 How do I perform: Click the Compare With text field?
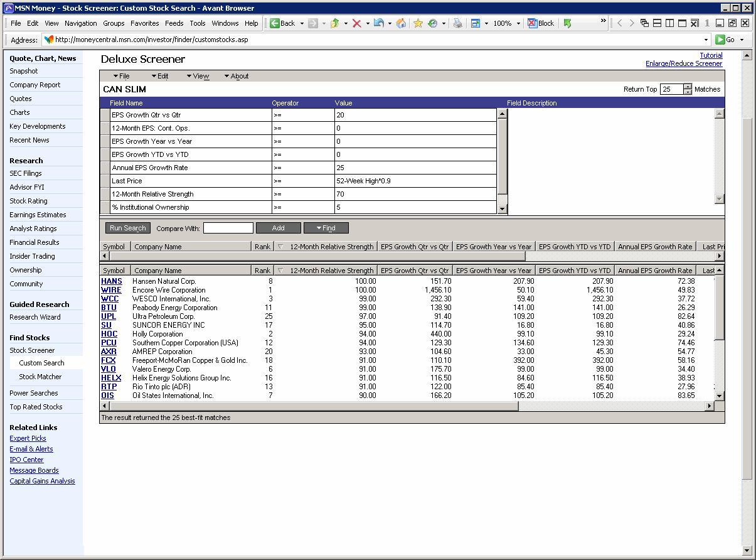tap(228, 228)
